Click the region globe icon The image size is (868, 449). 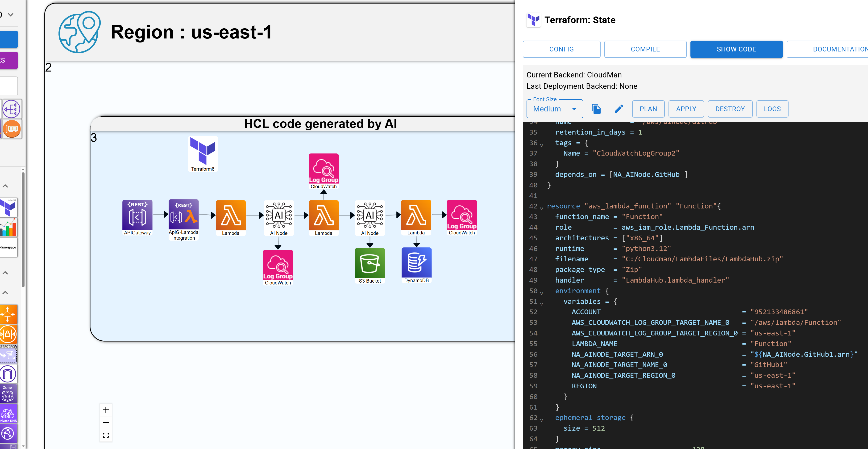pyautogui.click(x=79, y=32)
